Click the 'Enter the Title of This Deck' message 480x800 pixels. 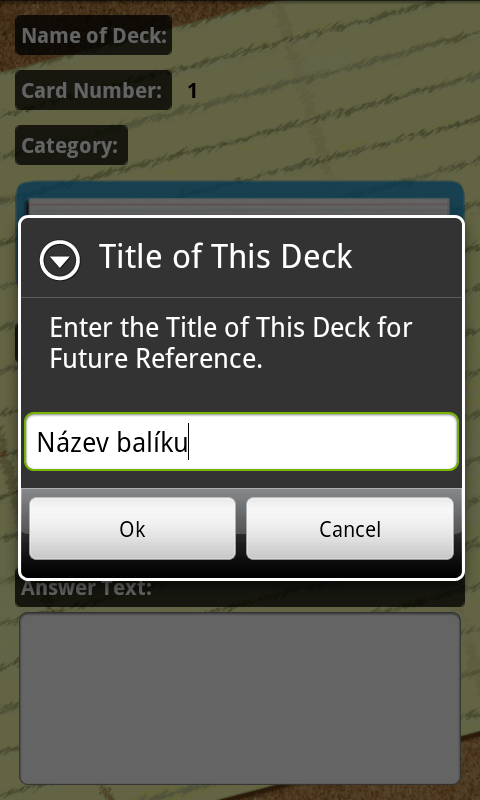coord(231,328)
